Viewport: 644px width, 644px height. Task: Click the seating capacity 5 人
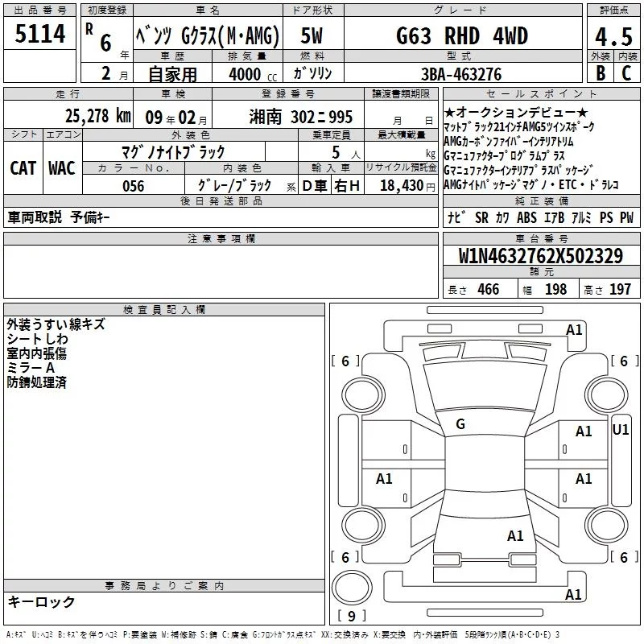point(346,152)
